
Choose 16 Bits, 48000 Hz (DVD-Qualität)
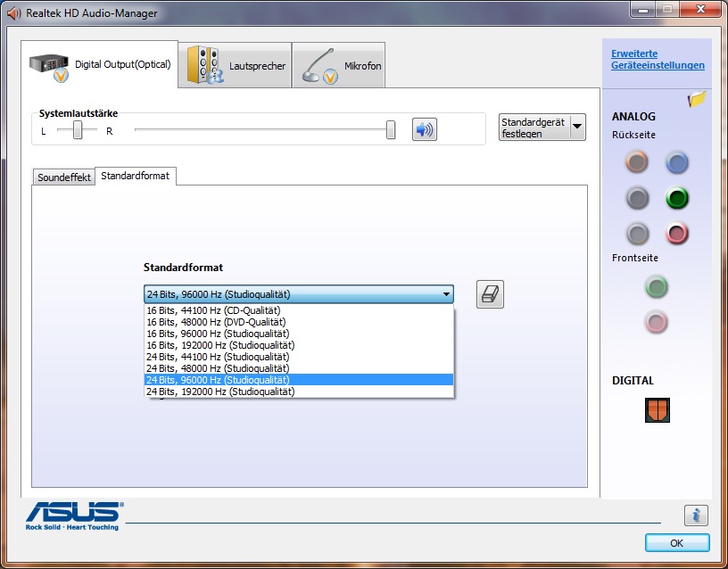pyautogui.click(x=299, y=322)
